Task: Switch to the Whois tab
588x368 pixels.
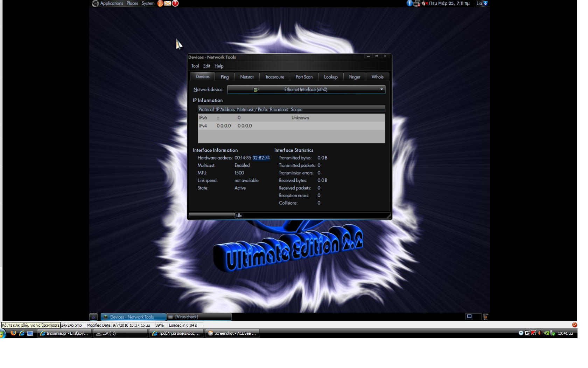Action: pyautogui.click(x=377, y=77)
